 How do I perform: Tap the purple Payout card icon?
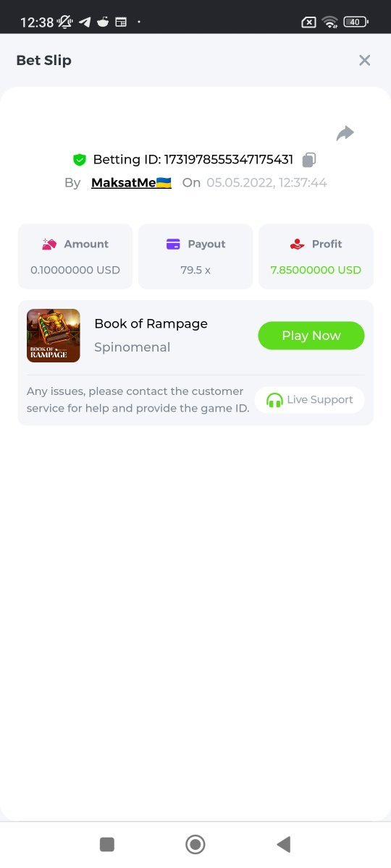173,244
